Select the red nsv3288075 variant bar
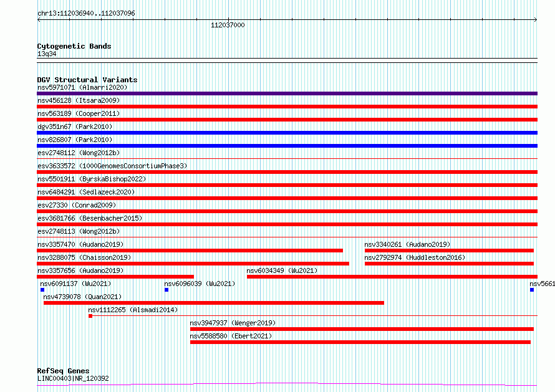Viewport: 555px width, 392px height. (x=193, y=264)
